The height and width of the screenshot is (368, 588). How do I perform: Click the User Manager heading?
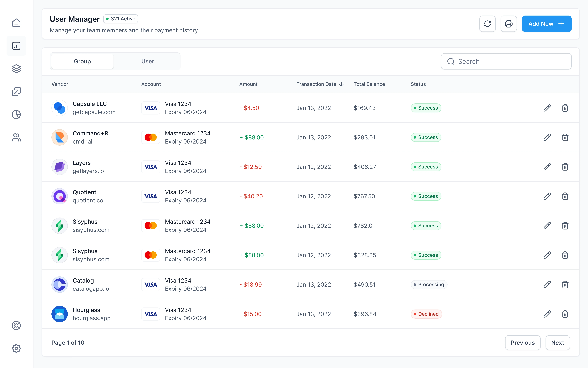point(75,19)
